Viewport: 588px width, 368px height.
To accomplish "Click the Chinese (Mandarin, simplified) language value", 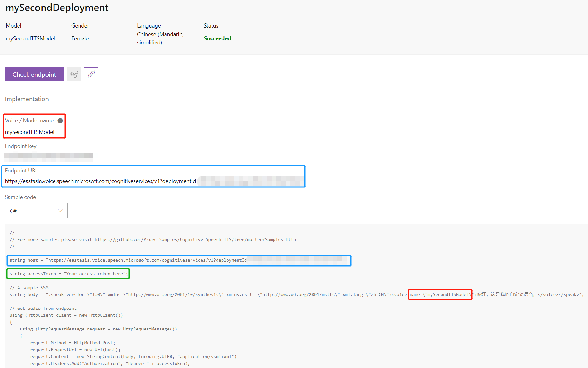I will (160, 38).
